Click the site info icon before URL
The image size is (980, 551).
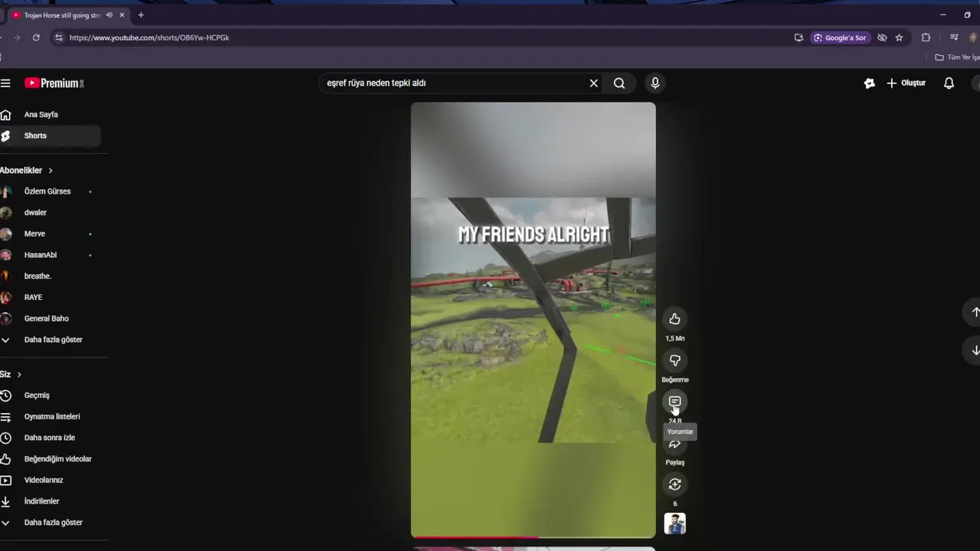point(59,37)
